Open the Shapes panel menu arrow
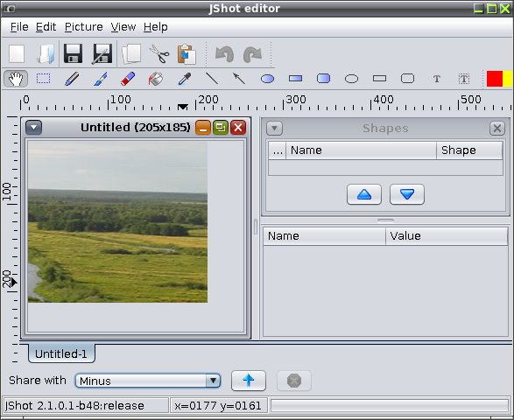 274,128
